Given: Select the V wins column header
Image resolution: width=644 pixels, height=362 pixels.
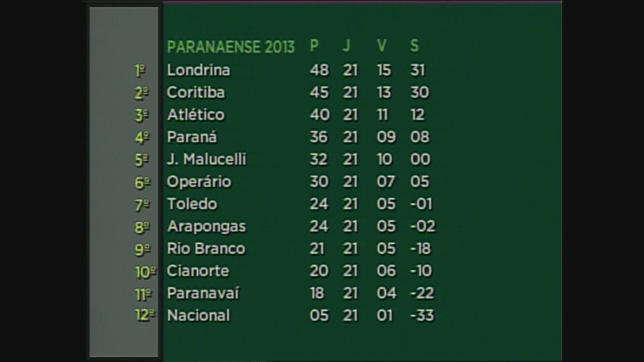Looking at the screenshot, I should pos(381,46).
